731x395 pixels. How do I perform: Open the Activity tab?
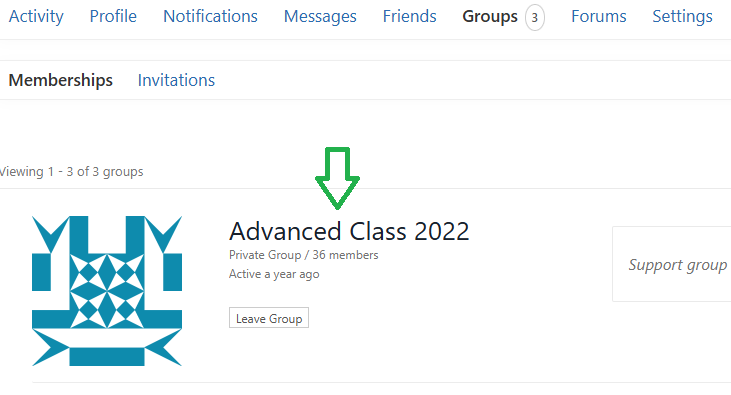coord(36,16)
